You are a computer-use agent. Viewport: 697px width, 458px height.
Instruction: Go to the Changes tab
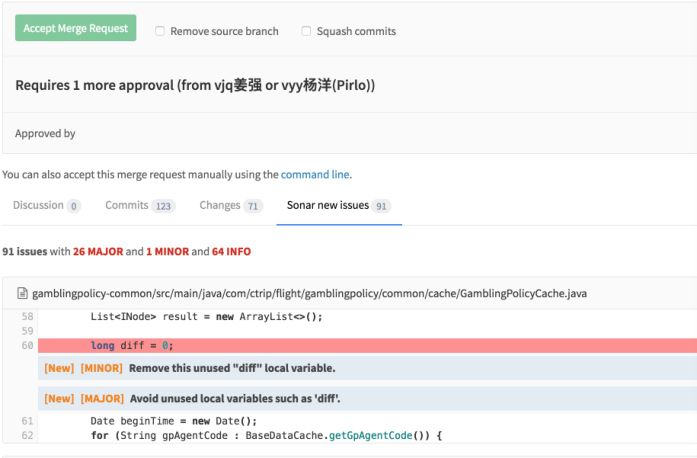click(x=230, y=206)
